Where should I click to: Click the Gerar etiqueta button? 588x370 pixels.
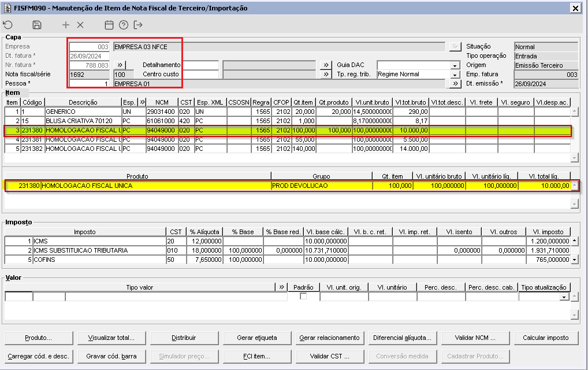(x=257, y=338)
